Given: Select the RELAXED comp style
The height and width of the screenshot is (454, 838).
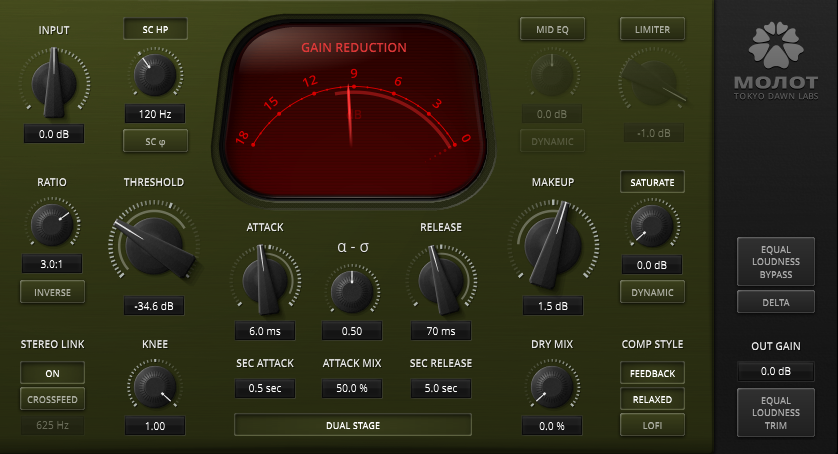Looking at the screenshot, I should point(652,399).
